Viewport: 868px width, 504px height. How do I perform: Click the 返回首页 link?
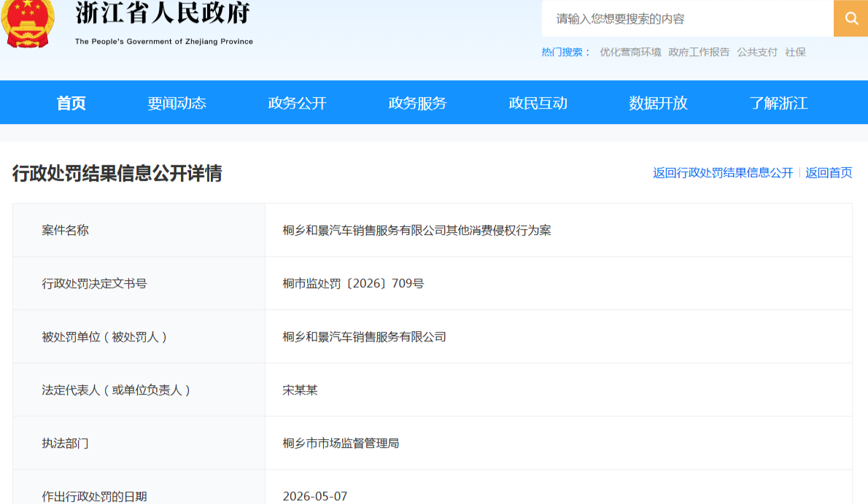click(829, 173)
